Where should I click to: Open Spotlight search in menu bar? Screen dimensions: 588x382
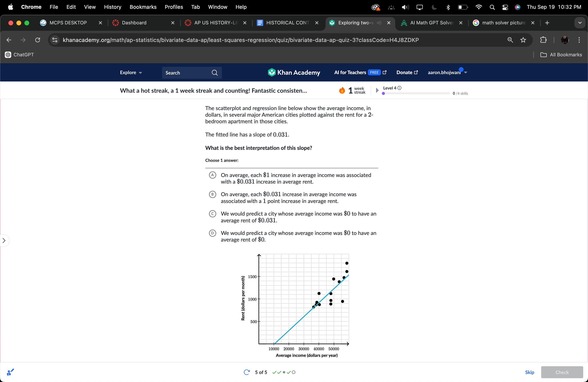492,7
